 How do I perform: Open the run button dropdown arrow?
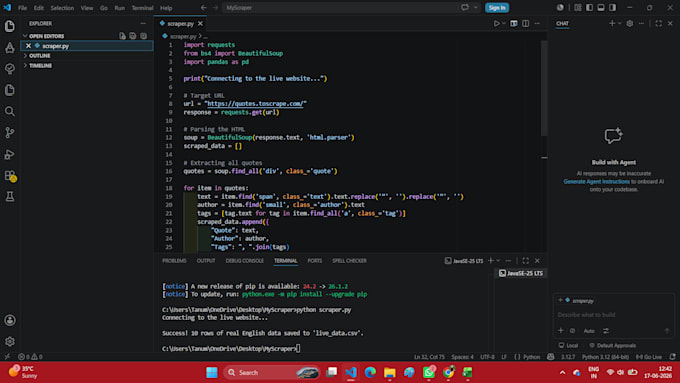pos(503,23)
